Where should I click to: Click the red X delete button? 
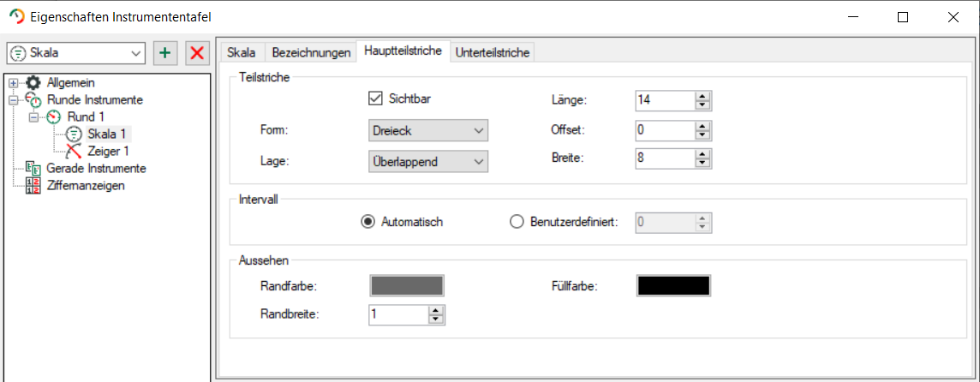[x=198, y=53]
